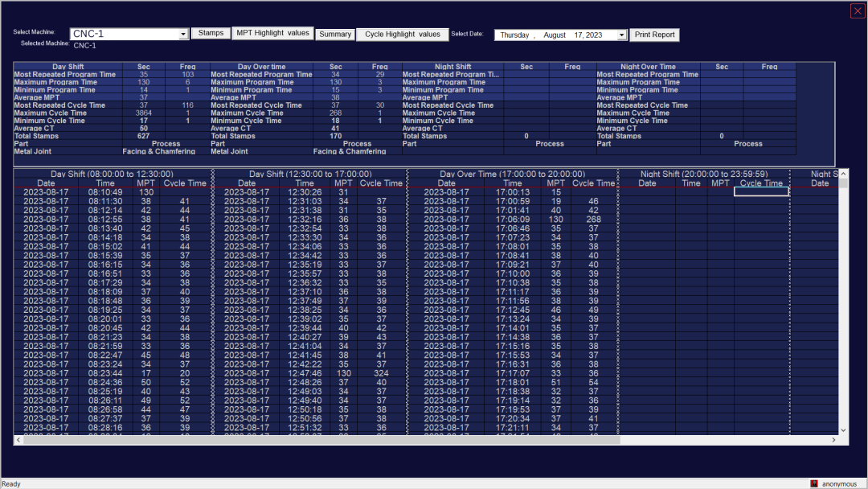Click the vertical scrollbar down arrow

pos(843,430)
